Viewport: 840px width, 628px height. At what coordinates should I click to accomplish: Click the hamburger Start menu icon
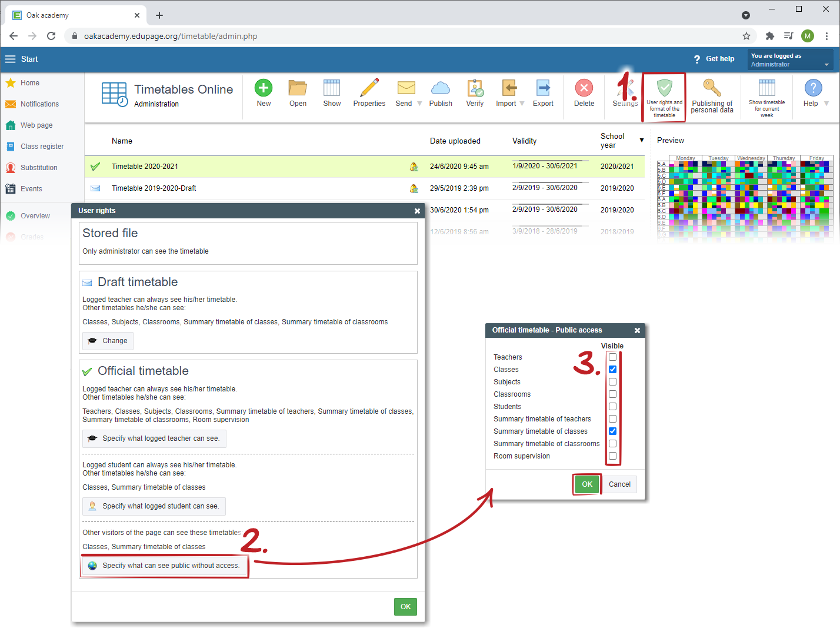[11, 59]
